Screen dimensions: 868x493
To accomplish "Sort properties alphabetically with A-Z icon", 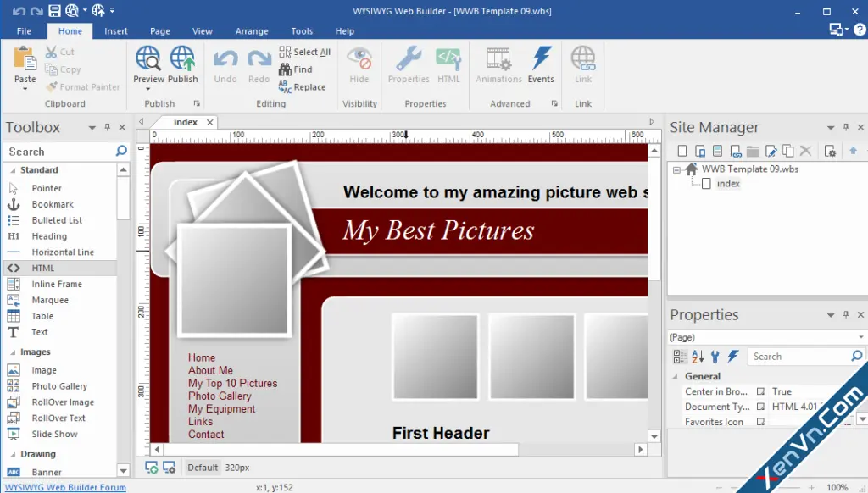I will (x=698, y=357).
